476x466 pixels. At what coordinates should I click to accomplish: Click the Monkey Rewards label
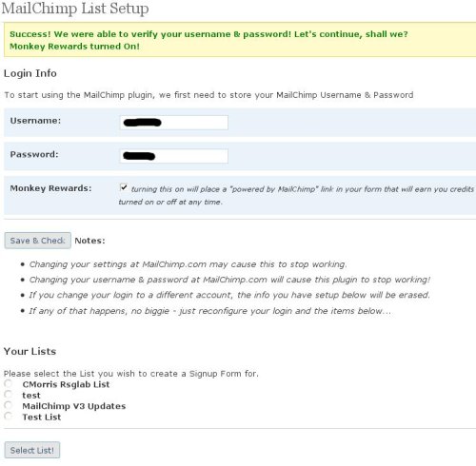pos(50,188)
